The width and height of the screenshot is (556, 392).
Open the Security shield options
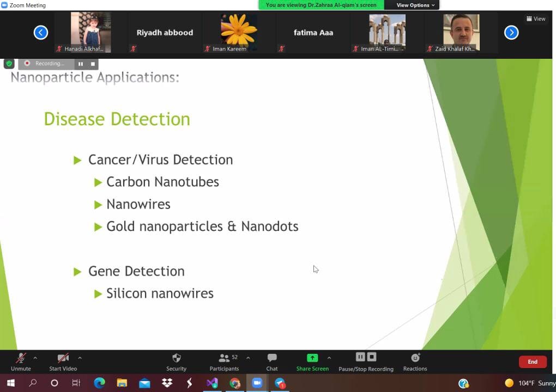coord(176,361)
